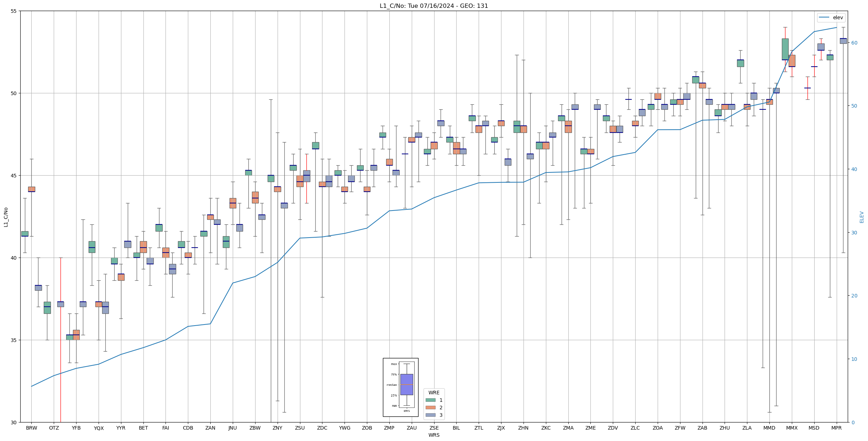Click the 60 tick on ELEV axis

click(x=854, y=43)
